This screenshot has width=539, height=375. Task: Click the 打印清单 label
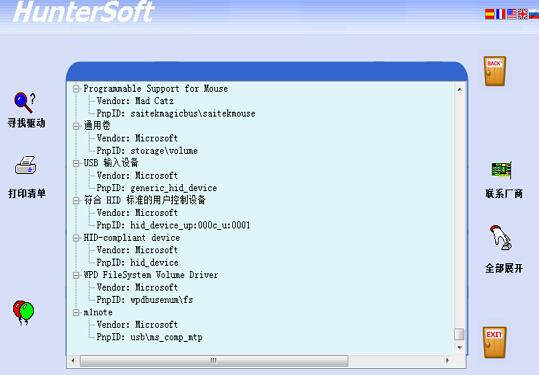pos(27,193)
